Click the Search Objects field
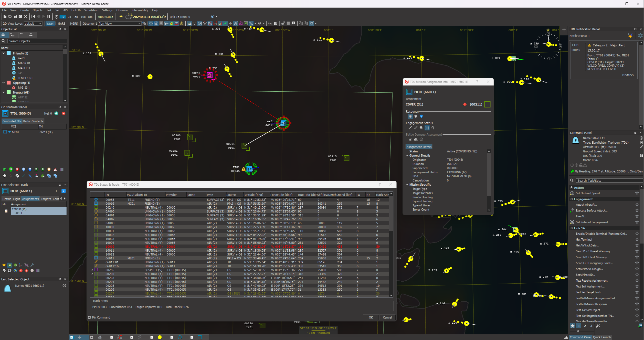 37,41
